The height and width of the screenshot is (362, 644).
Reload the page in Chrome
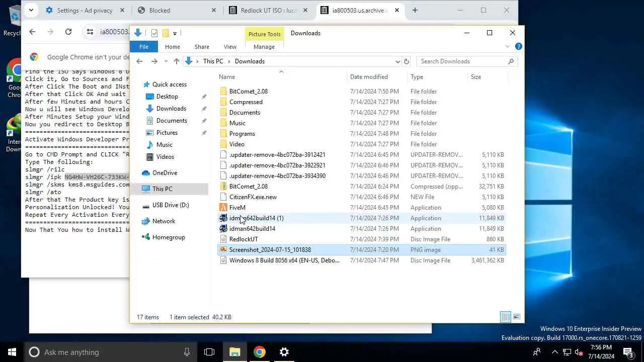68,32
